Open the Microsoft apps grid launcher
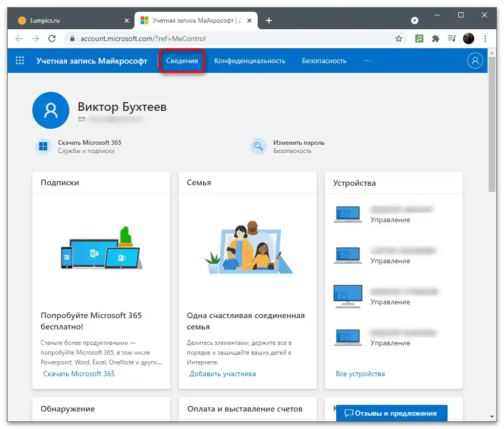 click(20, 61)
